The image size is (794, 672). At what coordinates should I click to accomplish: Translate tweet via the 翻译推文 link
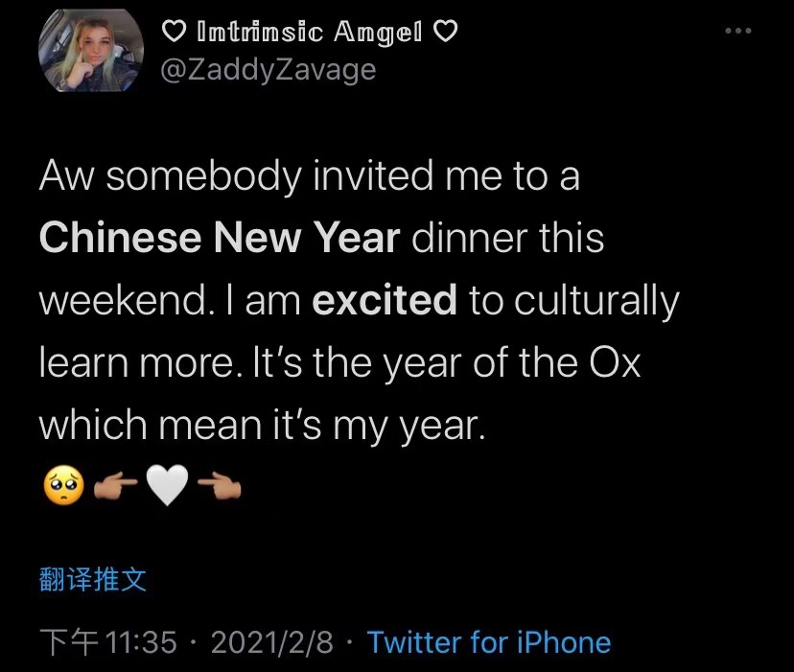(93, 579)
